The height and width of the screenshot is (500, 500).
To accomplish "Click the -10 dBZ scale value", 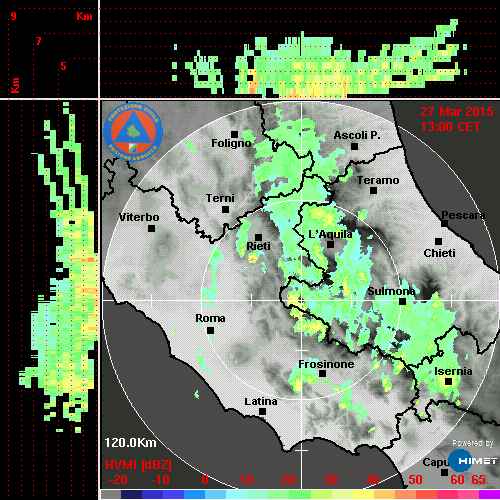I will pyautogui.click(x=160, y=480).
